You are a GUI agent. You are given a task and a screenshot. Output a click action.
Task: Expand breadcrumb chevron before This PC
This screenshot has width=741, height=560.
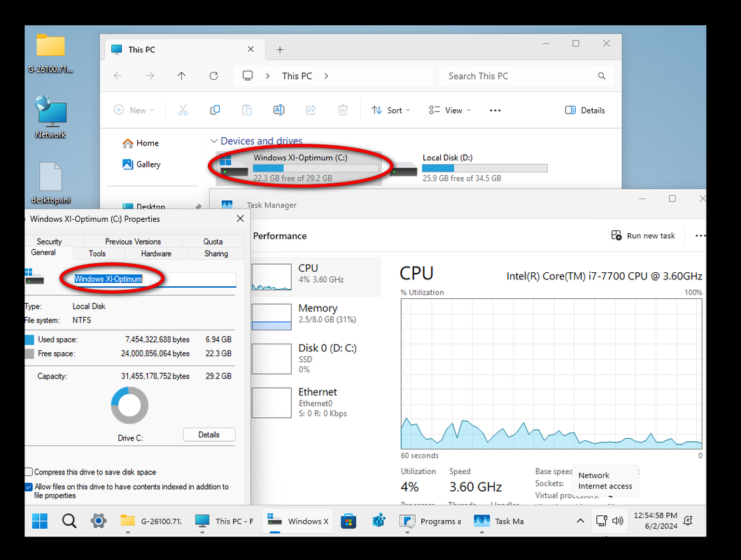[267, 76]
